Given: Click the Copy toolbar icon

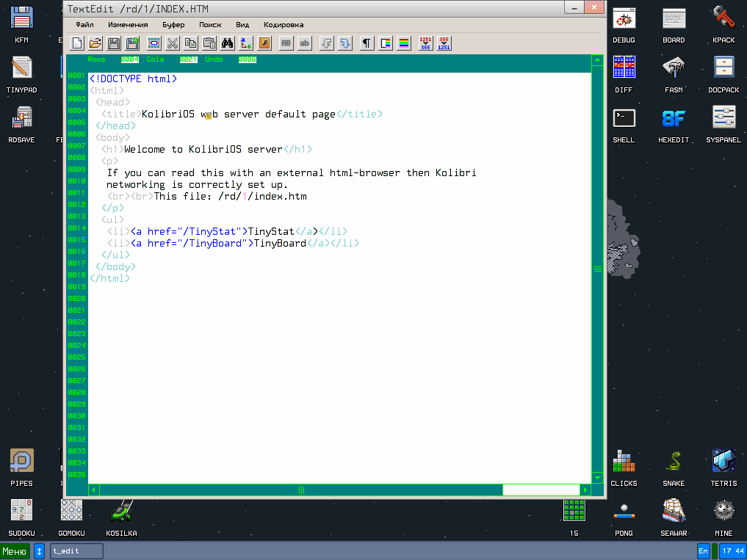Looking at the screenshot, I should tap(190, 43).
